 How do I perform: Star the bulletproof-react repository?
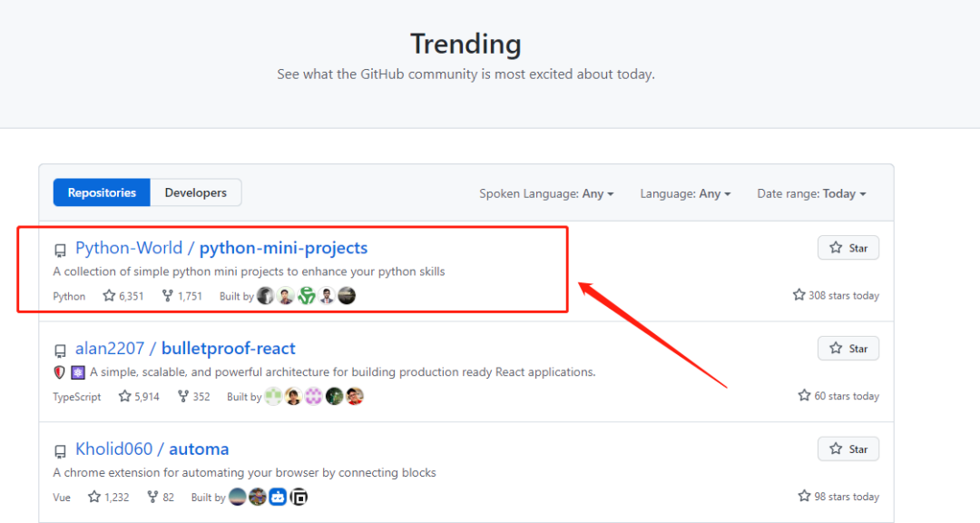point(848,349)
